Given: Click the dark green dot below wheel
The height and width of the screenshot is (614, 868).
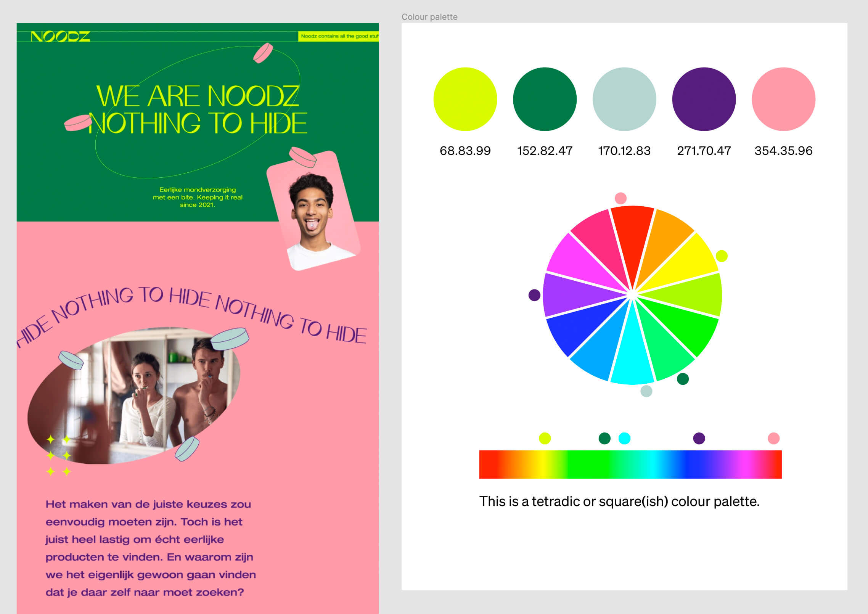Looking at the screenshot, I should click(x=683, y=379).
